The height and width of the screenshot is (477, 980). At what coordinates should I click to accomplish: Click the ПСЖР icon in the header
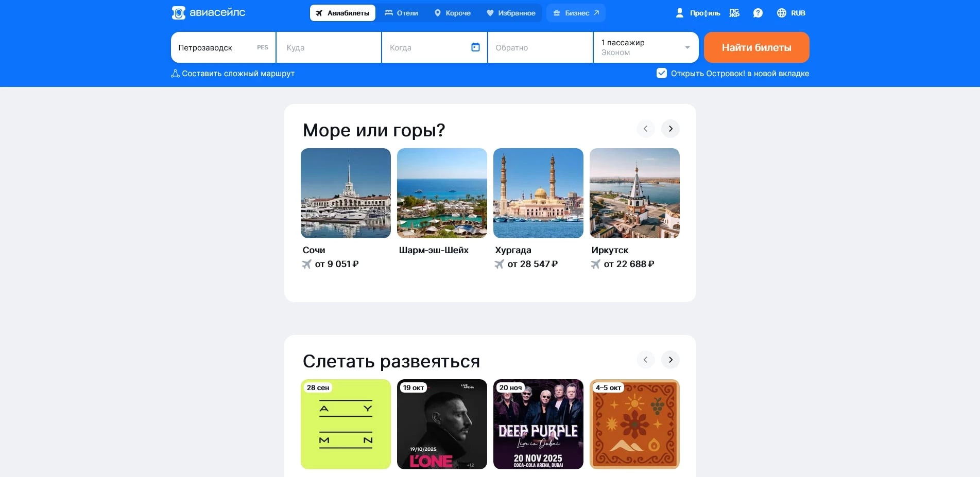[734, 13]
